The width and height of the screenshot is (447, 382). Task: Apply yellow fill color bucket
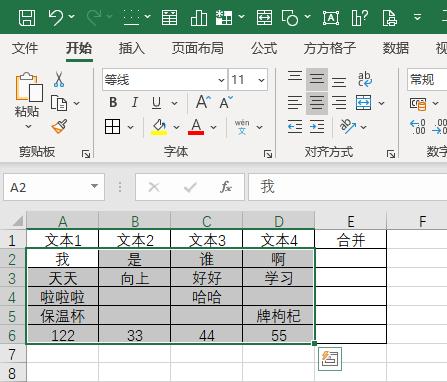pyautogui.click(x=159, y=127)
